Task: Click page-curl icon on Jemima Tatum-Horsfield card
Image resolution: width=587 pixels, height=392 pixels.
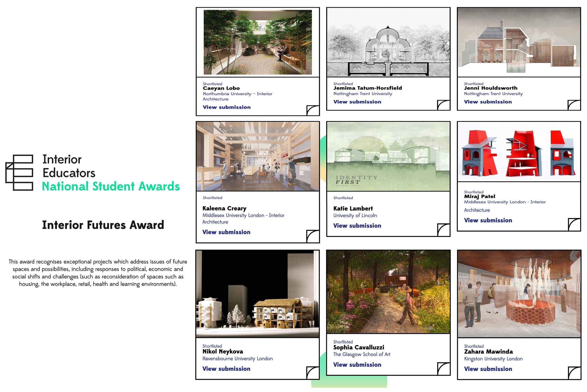Action: (443, 105)
